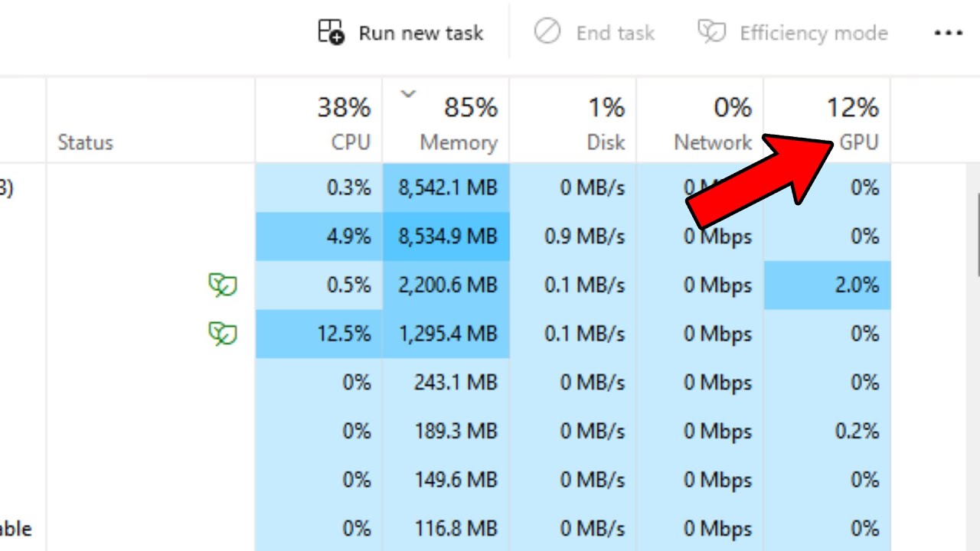The width and height of the screenshot is (980, 551).
Task: Select the 2.0% GPU usage cell
Action: click(x=827, y=285)
